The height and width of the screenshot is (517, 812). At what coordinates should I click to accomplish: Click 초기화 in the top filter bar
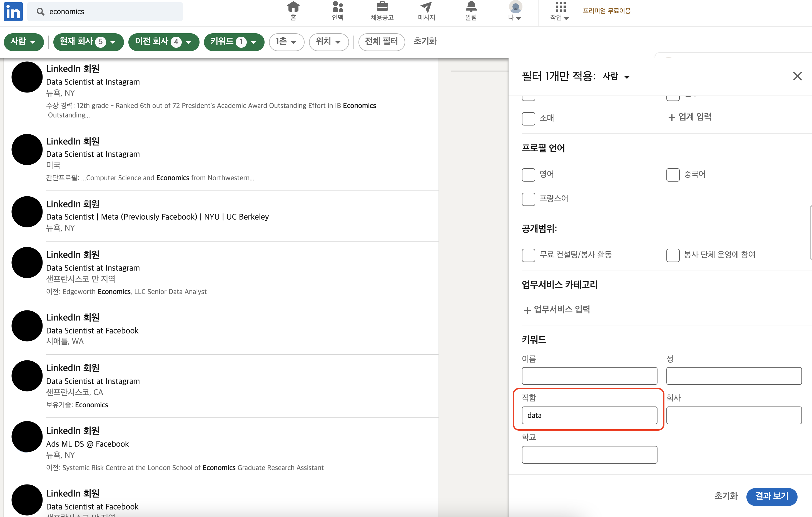425,41
